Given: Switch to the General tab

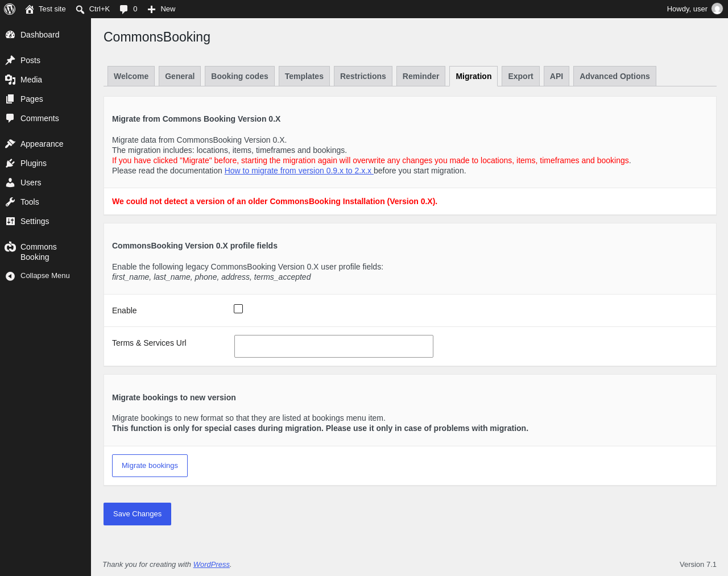Looking at the screenshot, I should pyautogui.click(x=180, y=76).
